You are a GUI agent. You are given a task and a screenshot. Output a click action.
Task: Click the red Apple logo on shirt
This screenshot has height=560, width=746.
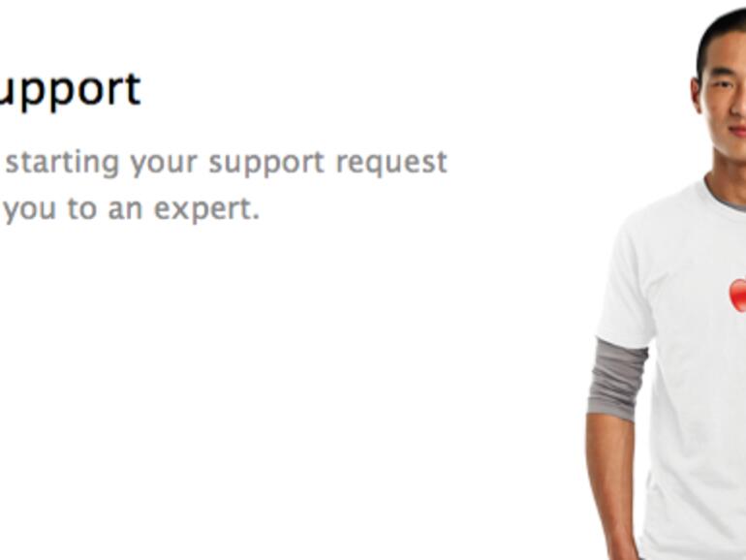pyautogui.click(x=738, y=296)
